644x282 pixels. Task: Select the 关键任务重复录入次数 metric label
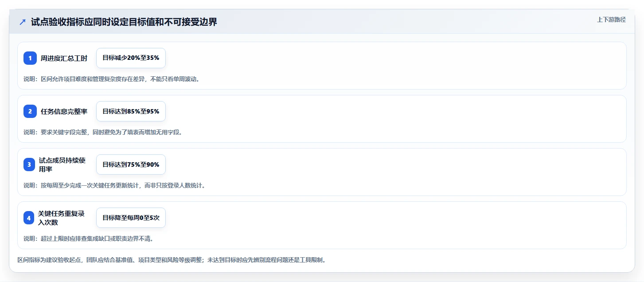pyautogui.click(x=62, y=218)
